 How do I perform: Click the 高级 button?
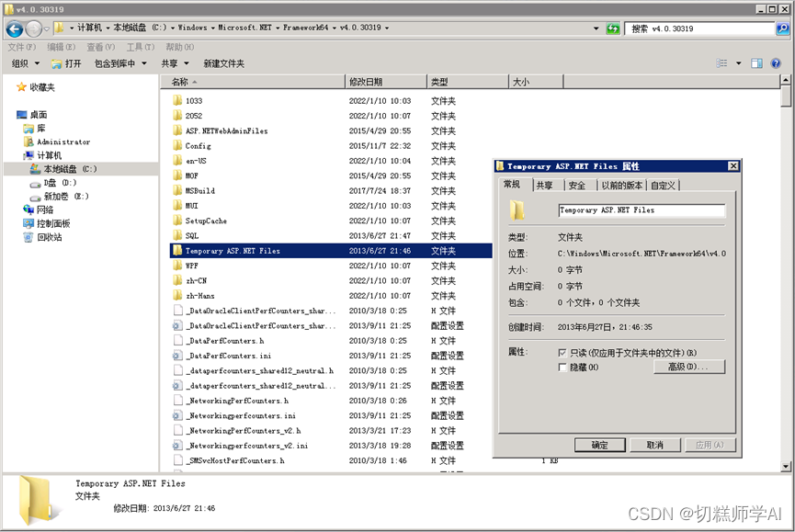point(689,367)
